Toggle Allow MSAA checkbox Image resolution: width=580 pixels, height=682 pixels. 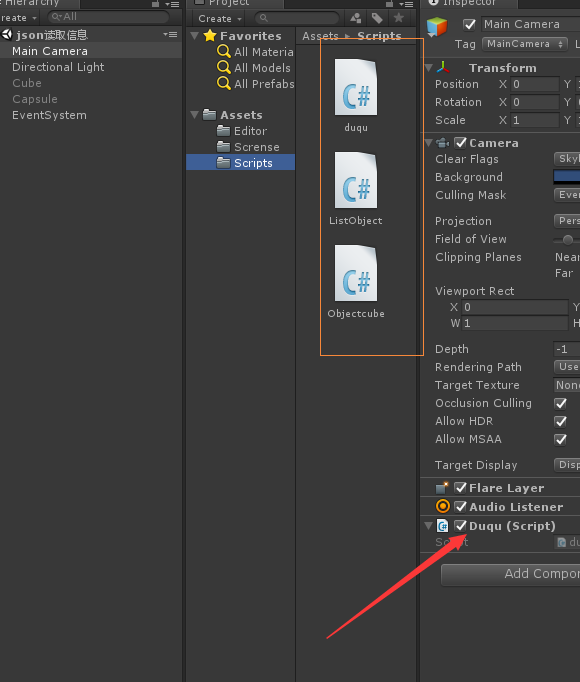click(561, 440)
